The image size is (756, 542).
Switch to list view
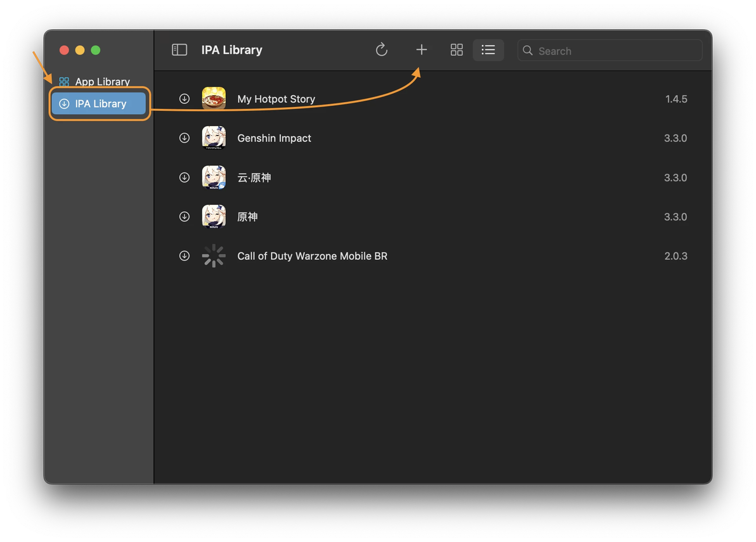click(x=488, y=49)
